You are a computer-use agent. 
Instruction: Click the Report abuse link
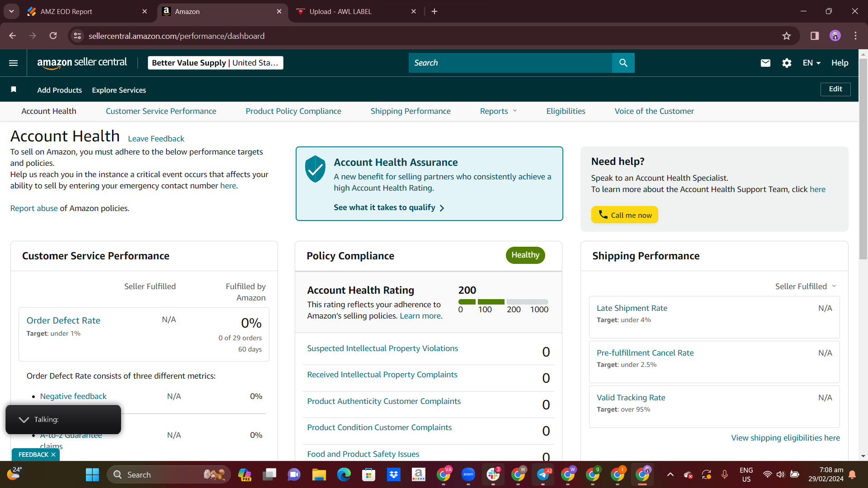(34, 208)
